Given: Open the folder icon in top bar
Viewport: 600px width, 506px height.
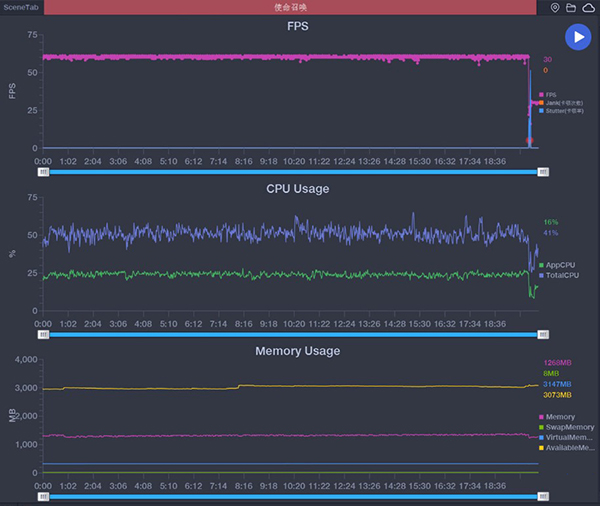Looking at the screenshot, I should pos(571,8).
